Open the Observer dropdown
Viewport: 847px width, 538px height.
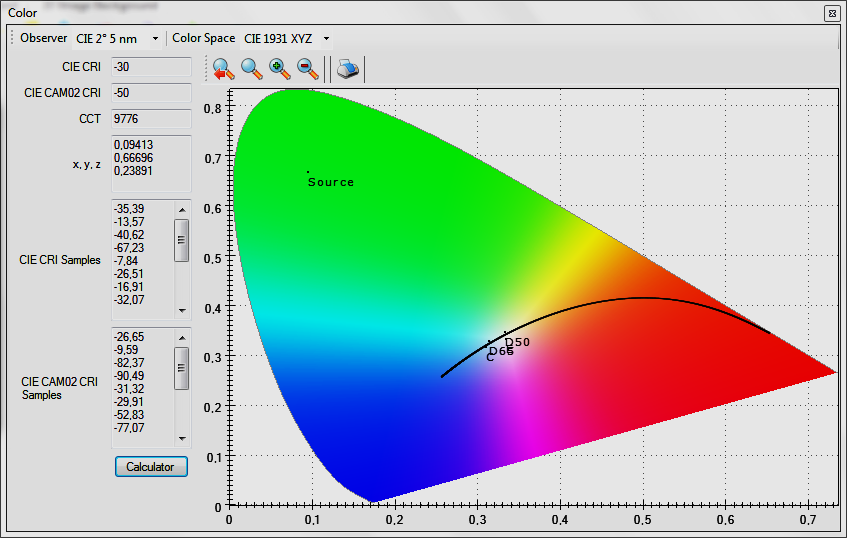[117, 39]
